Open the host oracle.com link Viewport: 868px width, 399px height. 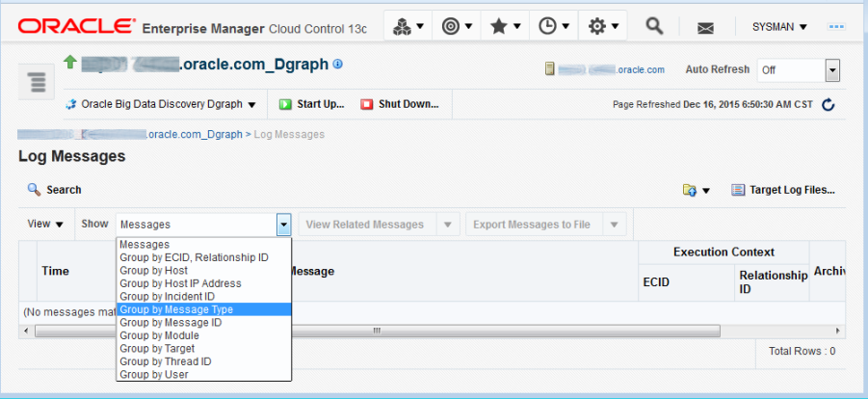coord(612,69)
